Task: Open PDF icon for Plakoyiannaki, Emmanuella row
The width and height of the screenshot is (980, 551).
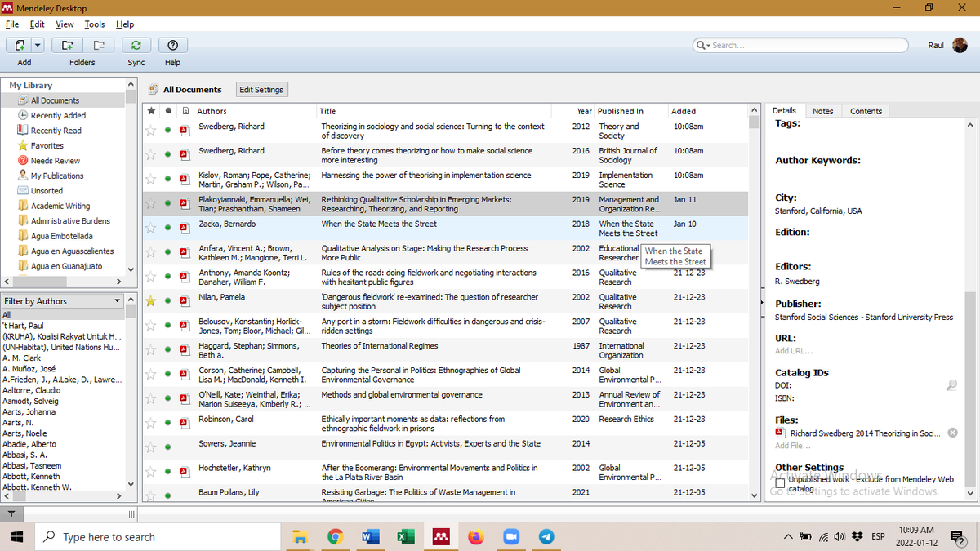Action: [x=185, y=203]
